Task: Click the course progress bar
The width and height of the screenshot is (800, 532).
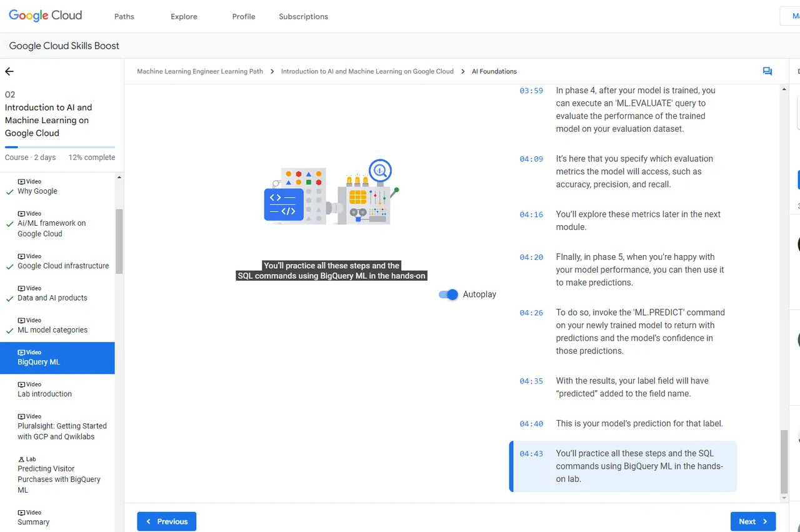Action: point(60,147)
